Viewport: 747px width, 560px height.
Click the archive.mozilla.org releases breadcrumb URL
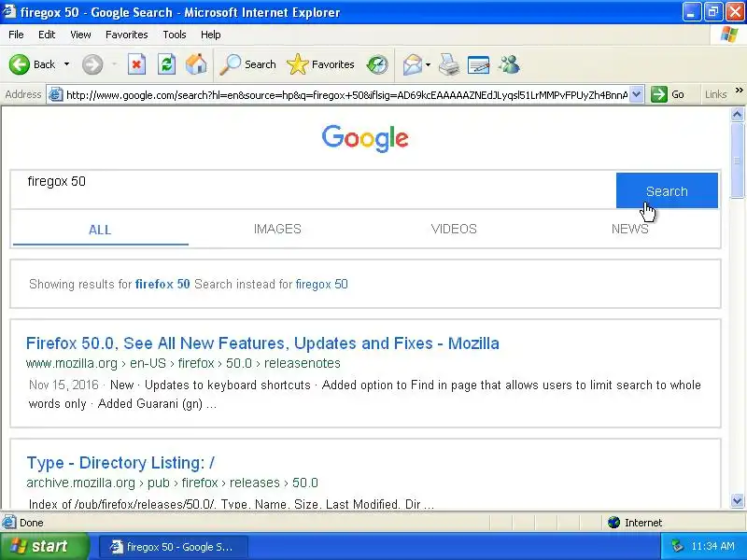[172, 483]
